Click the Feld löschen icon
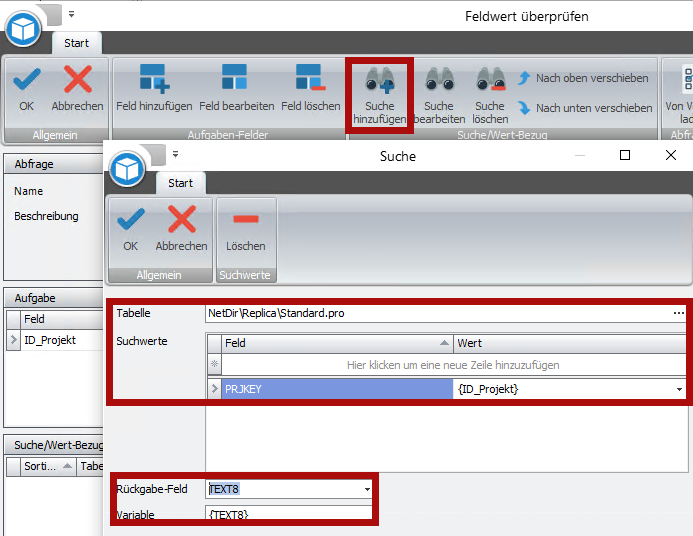 [x=310, y=80]
